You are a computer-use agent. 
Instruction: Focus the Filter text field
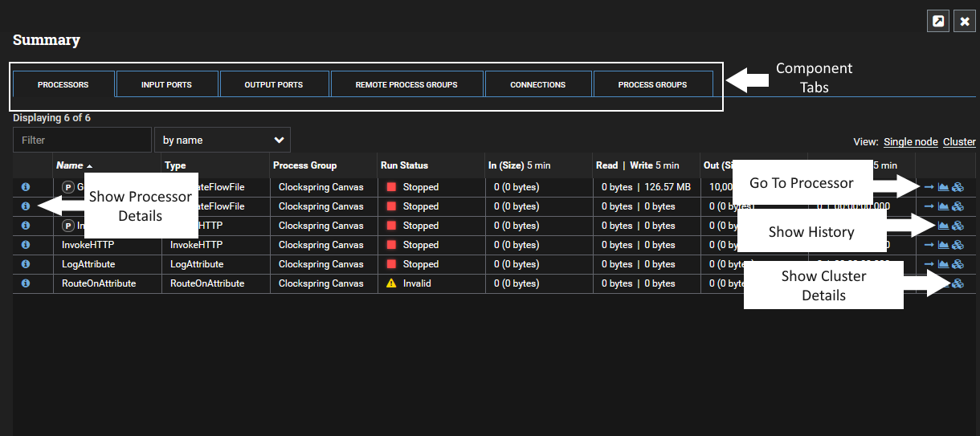[x=82, y=140]
